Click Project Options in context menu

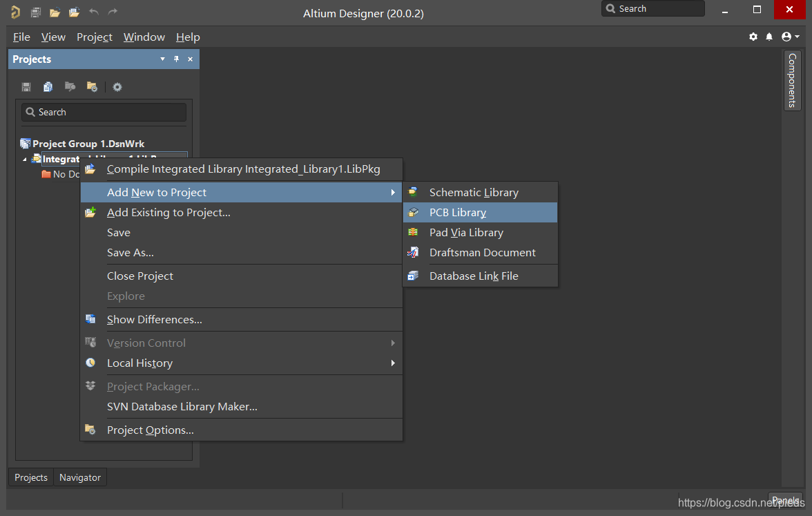tap(150, 430)
